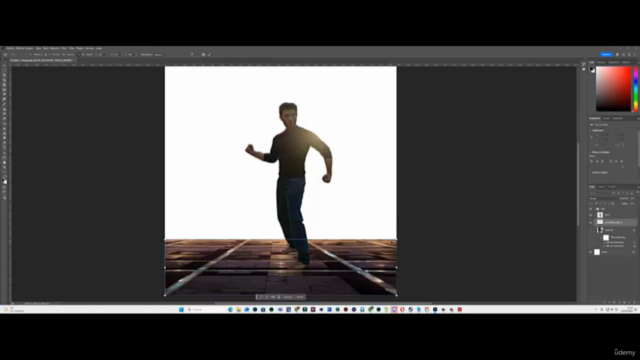Click the align right edges icon
This screenshot has height=360, width=640.
coord(602,161)
